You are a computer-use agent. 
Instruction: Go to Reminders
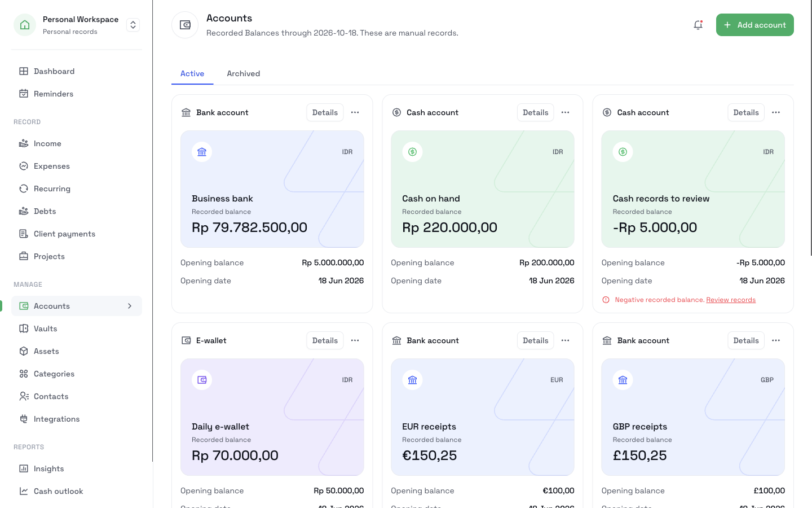pos(77,94)
